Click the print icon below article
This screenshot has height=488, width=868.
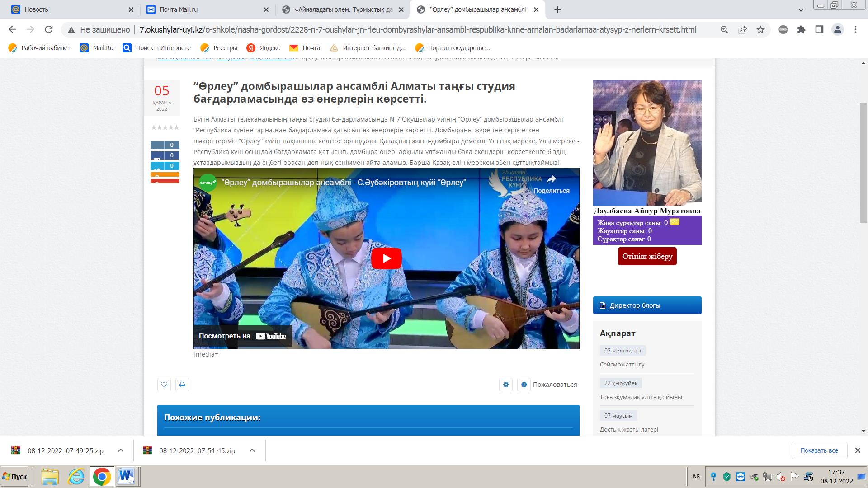click(x=182, y=385)
